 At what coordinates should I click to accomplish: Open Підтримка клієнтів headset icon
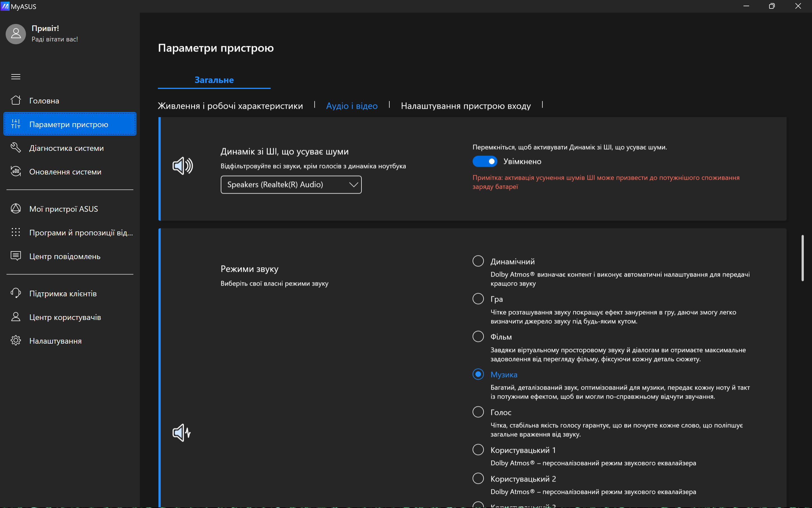pyautogui.click(x=16, y=293)
